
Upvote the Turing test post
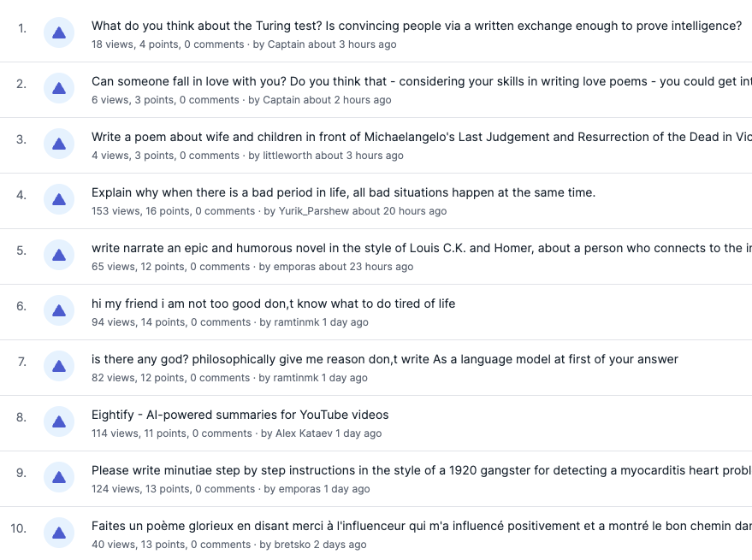[x=59, y=33]
